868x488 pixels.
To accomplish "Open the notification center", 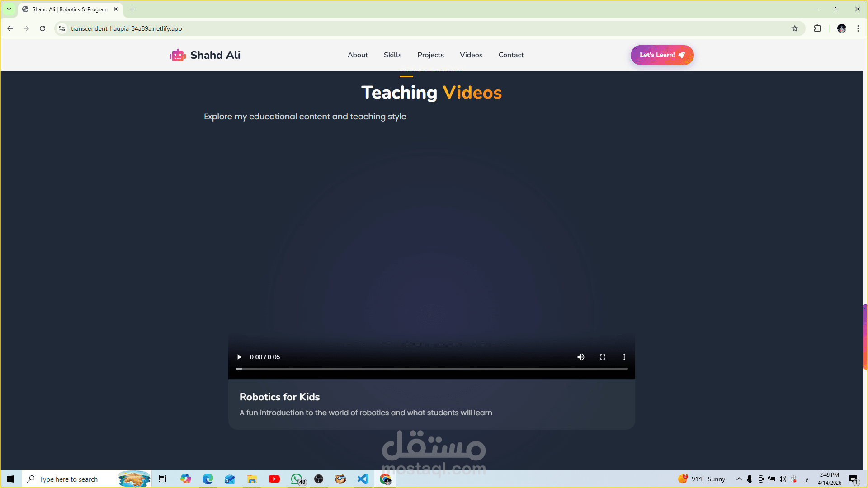I will tap(854, 479).
